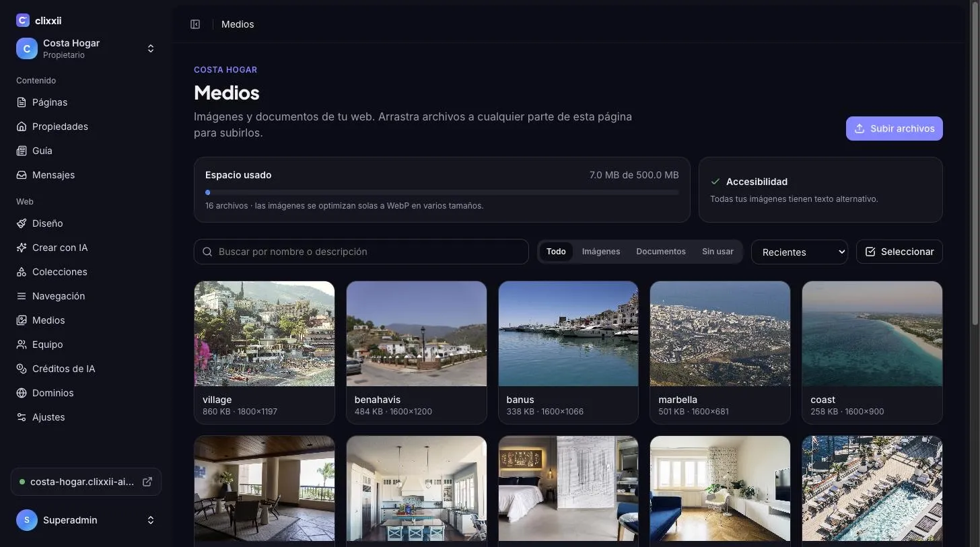Image resolution: width=980 pixels, height=547 pixels.
Task: Click the Equipo people icon
Action: pyautogui.click(x=22, y=344)
